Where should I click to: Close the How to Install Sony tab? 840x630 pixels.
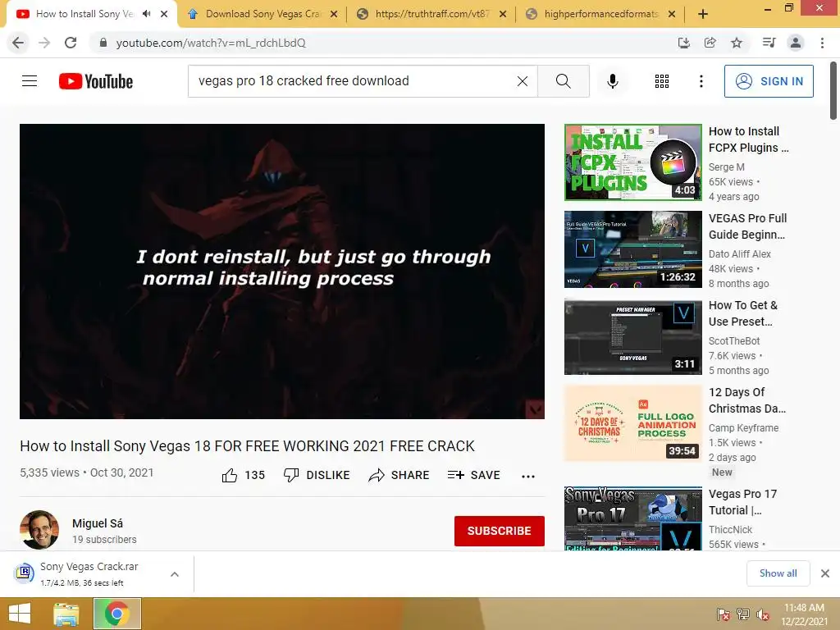[164, 14]
